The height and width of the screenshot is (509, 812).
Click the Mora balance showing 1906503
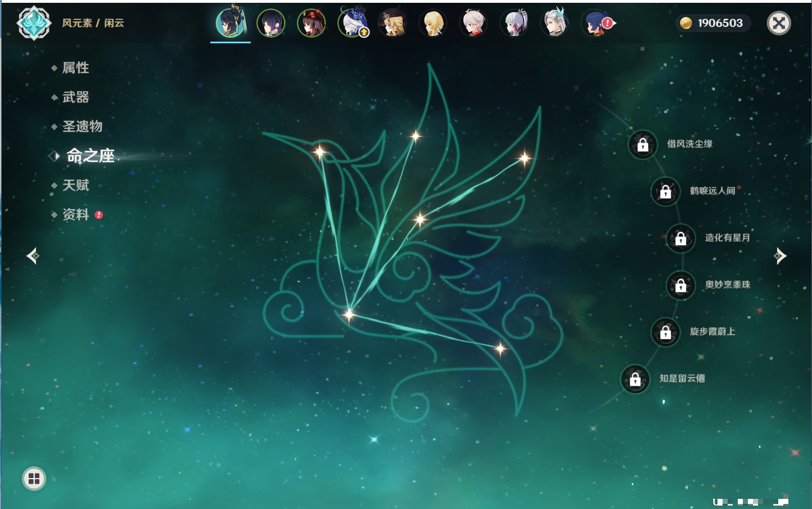tap(712, 23)
